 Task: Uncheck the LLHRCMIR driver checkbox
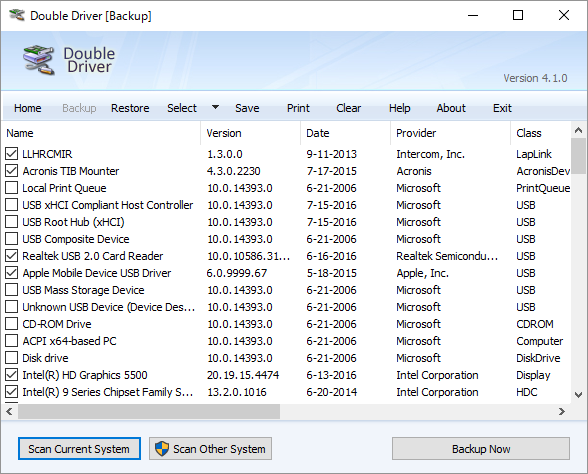click(12, 154)
